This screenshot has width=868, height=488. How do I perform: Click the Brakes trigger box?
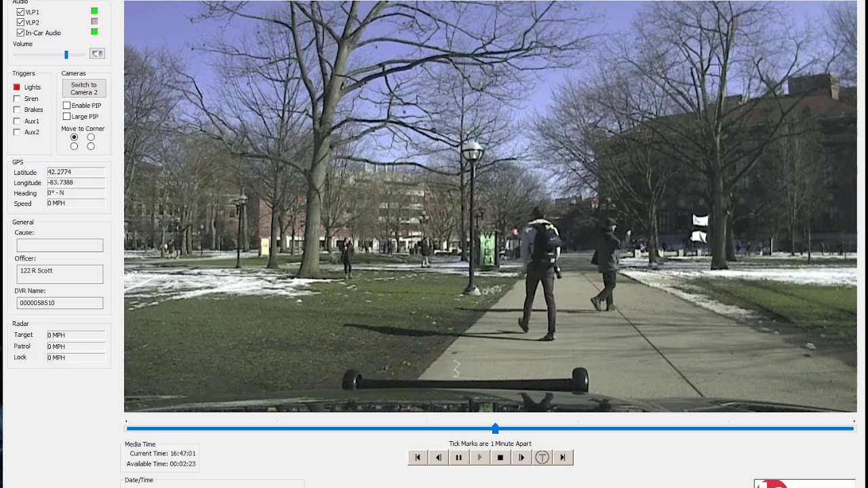point(17,110)
